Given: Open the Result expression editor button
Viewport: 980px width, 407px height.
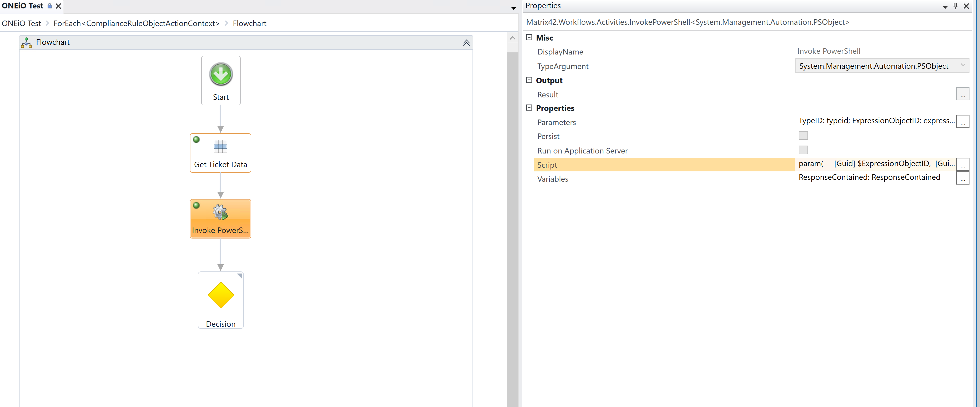Looking at the screenshot, I should pos(962,94).
